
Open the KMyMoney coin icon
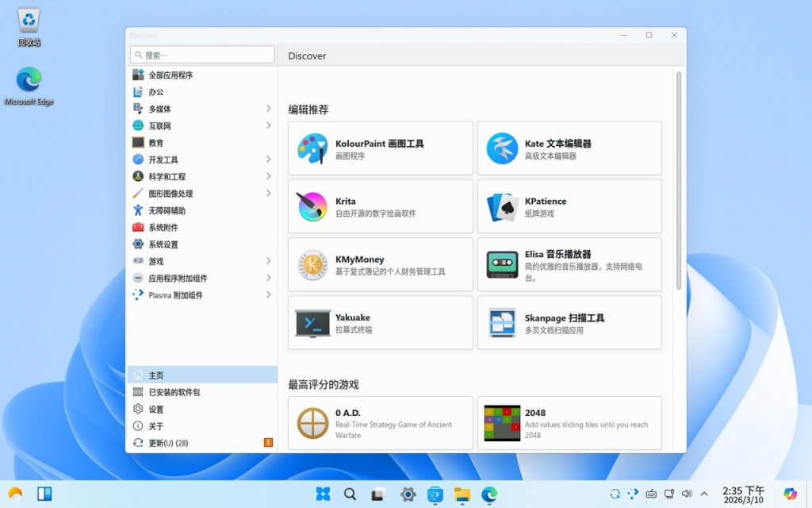[312, 265]
